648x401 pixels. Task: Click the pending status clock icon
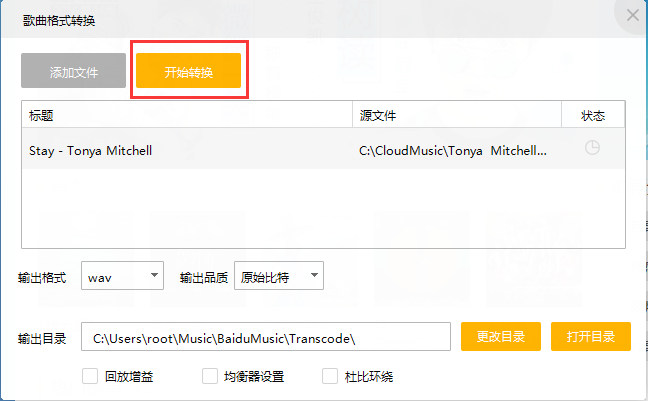[593, 148]
